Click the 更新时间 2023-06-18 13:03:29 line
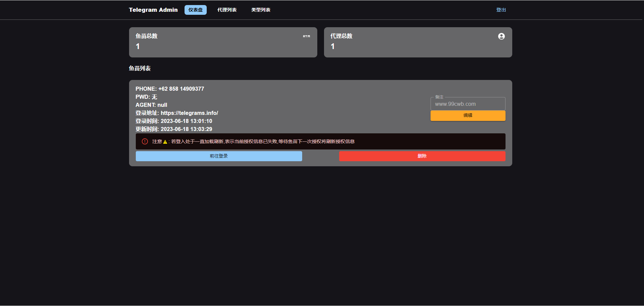Viewport: 644px width, 306px height. 174,129
